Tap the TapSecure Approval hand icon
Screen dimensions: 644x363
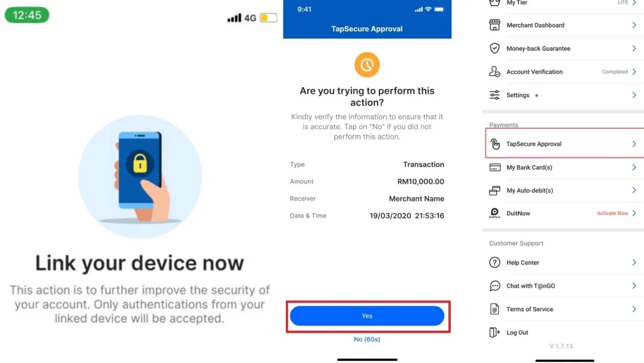click(495, 143)
